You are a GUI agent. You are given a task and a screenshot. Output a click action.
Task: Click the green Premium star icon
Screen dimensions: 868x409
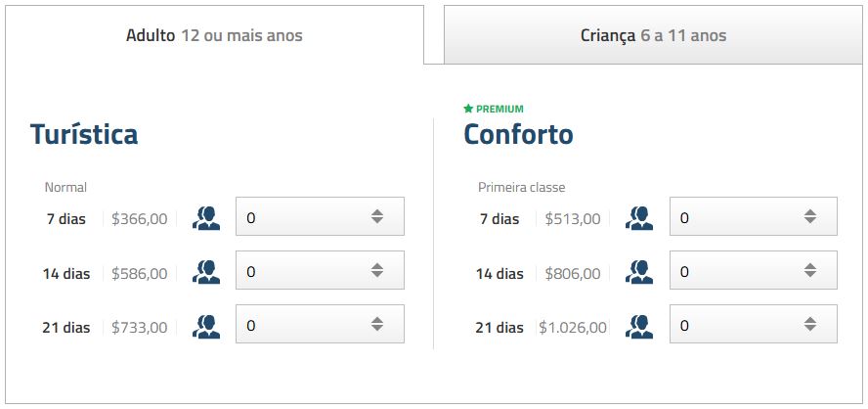[x=468, y=109]
